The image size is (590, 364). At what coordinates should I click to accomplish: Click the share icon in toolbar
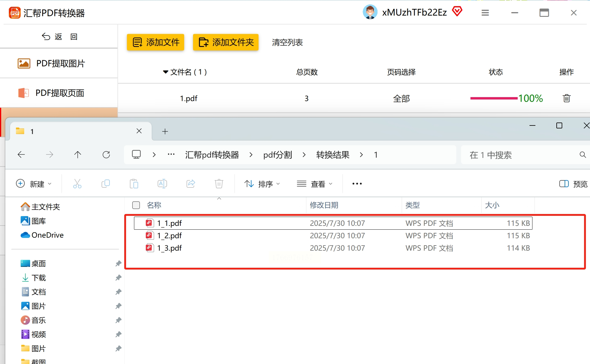[191, 184]
